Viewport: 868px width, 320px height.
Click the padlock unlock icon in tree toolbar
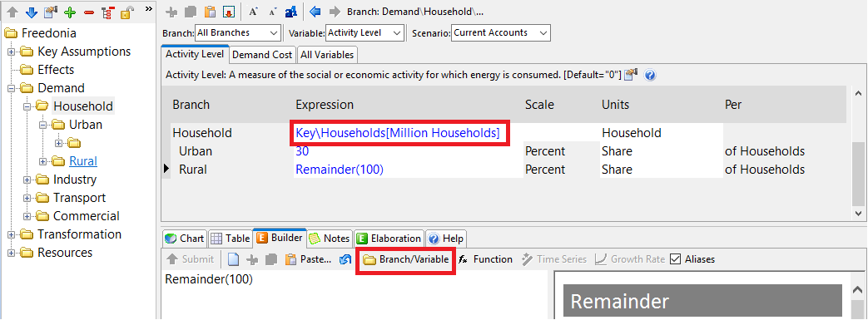pyautogui.click(x=126, y=12)
